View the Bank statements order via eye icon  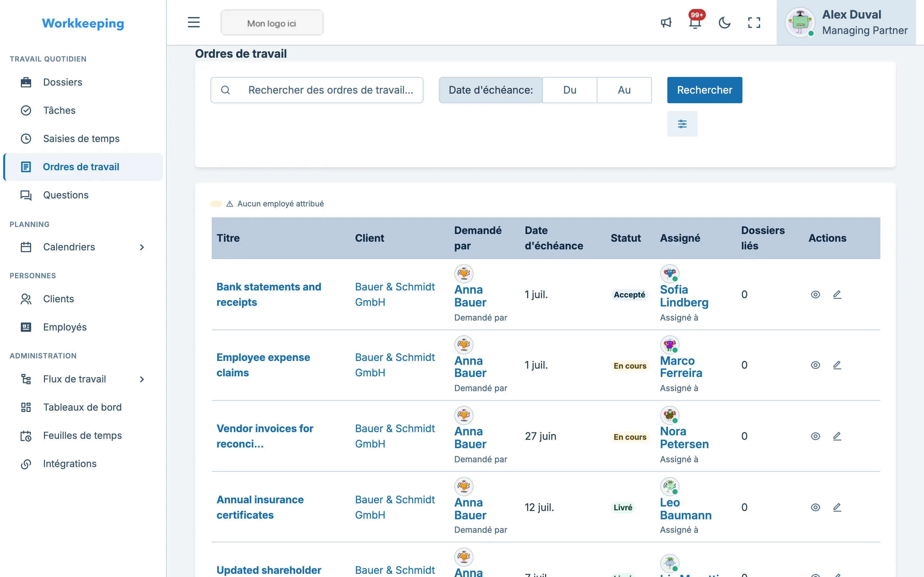[x=815, y=295]
